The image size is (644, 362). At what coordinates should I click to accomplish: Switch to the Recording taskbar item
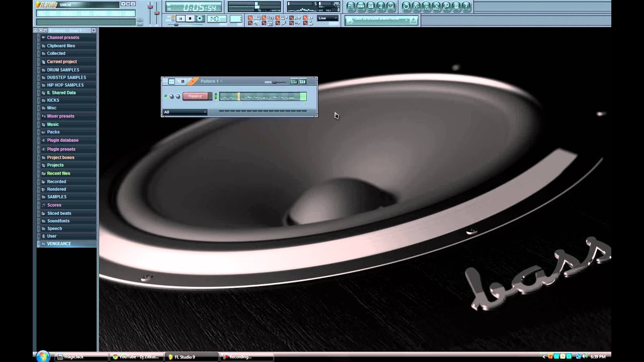point(247,357)
